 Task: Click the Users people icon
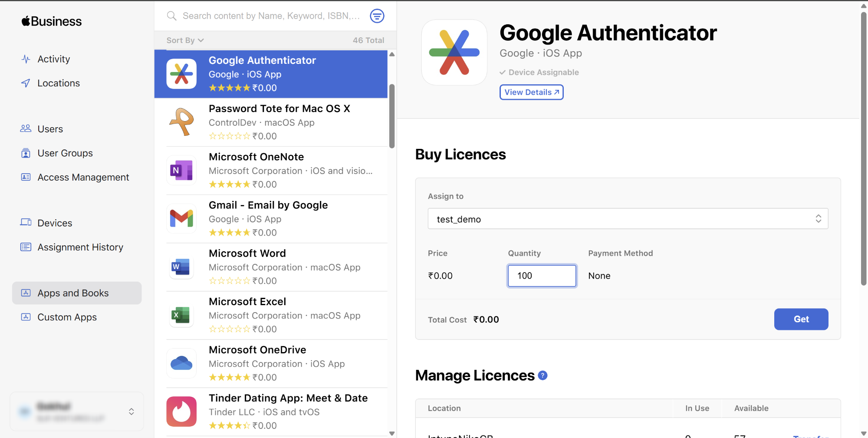[x=26, y=128]
